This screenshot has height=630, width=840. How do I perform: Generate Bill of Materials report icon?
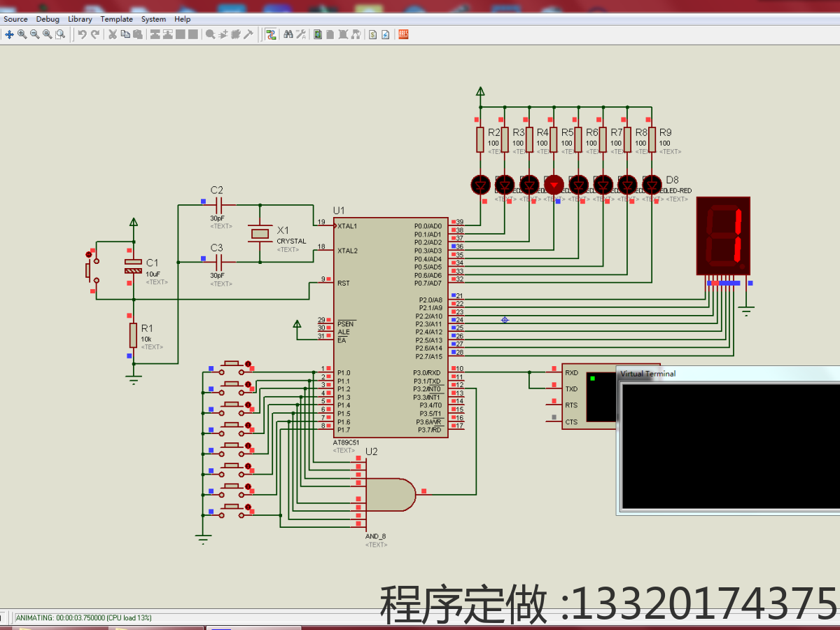coord(372,34)
